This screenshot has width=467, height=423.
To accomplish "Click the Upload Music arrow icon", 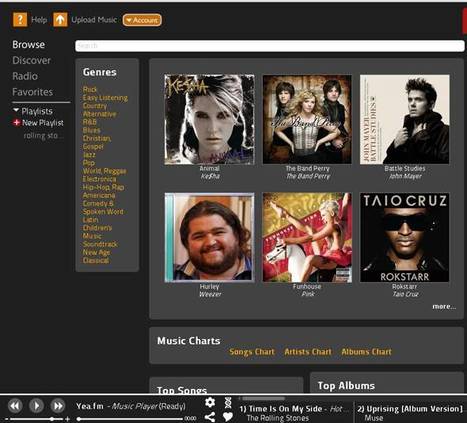I will point(60,20).
